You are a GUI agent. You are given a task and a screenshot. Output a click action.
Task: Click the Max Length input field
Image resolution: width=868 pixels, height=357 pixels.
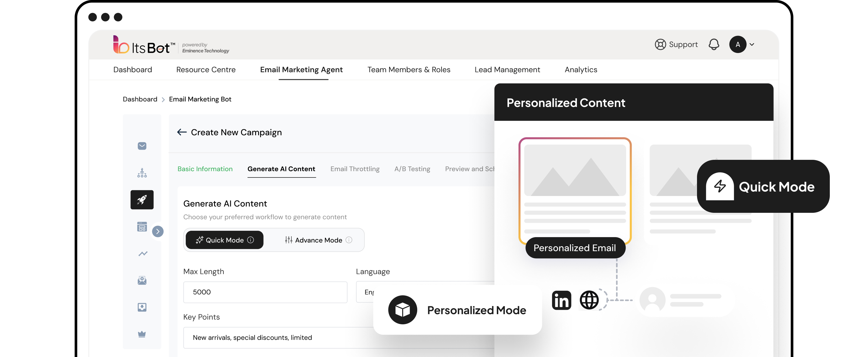(265, 292)
